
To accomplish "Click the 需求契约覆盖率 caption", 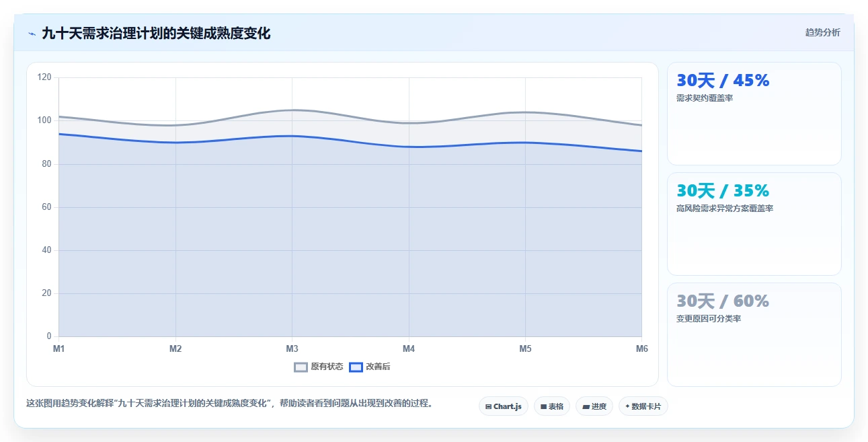I will (704, 98).
